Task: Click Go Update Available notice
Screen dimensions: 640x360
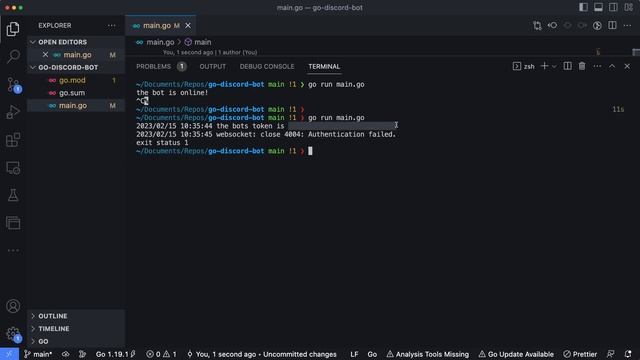Action: coord(516,354)
